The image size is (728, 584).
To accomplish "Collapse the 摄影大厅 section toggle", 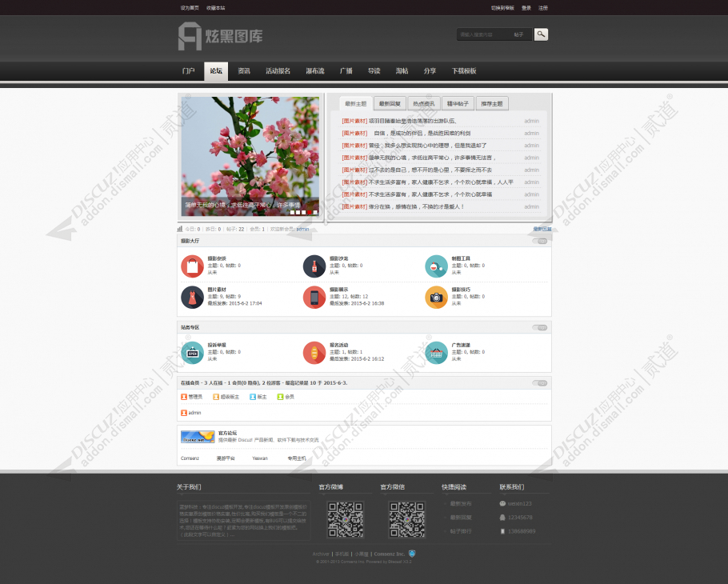I will [540, 241].
